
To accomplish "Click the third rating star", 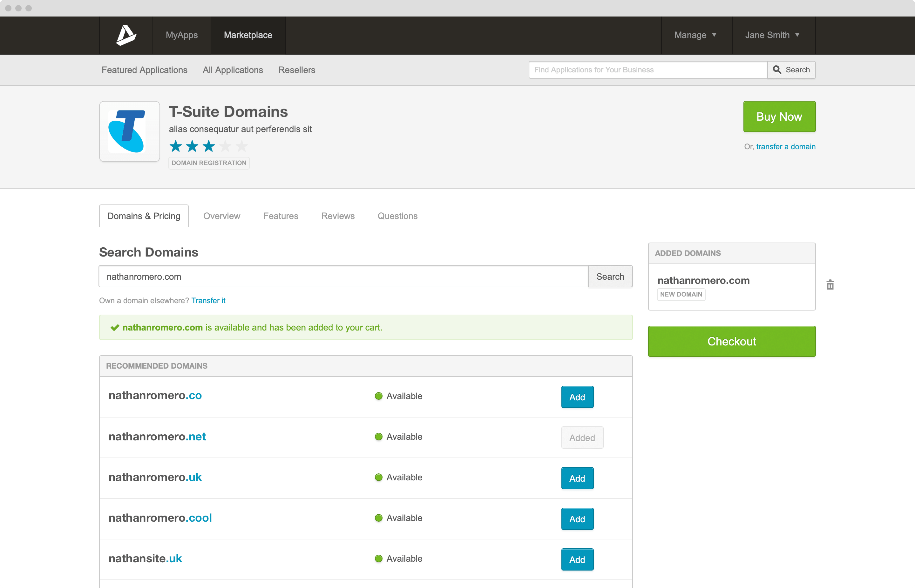I will coord(209,146).
